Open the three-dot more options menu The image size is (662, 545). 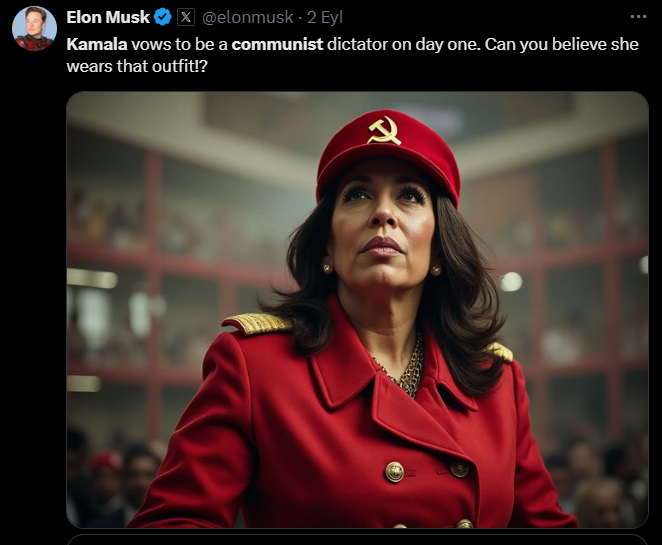[x=638, y=17]
